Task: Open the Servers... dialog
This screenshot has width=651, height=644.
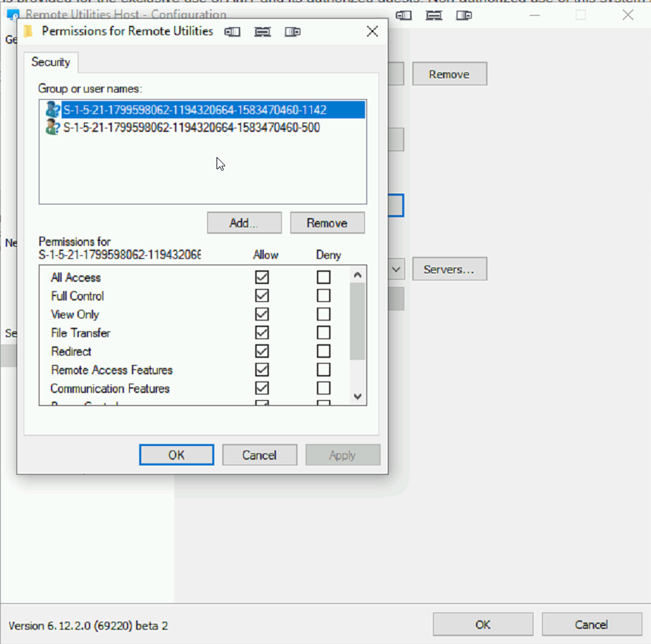Action: click(449, 270)
